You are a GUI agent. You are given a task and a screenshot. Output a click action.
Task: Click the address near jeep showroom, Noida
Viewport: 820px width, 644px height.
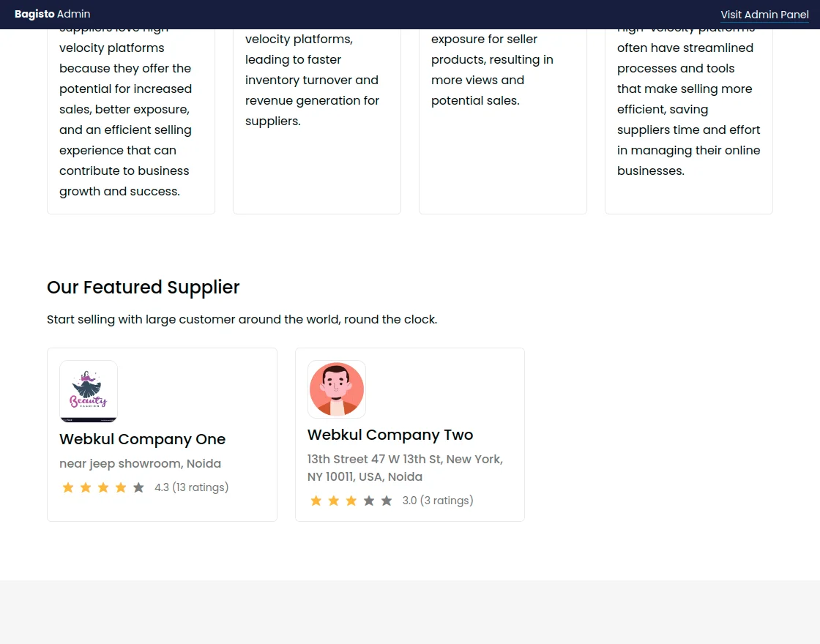point(140,463)
